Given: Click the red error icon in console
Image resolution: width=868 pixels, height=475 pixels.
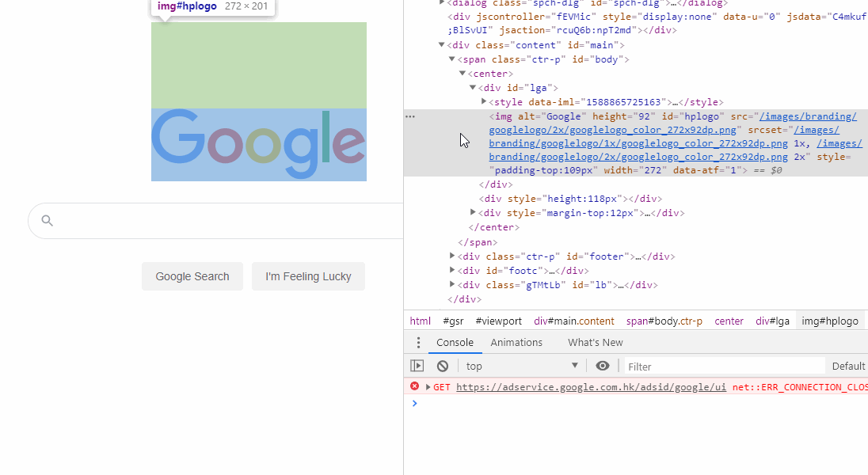Looking at the screenshot, I should [414, 386].
